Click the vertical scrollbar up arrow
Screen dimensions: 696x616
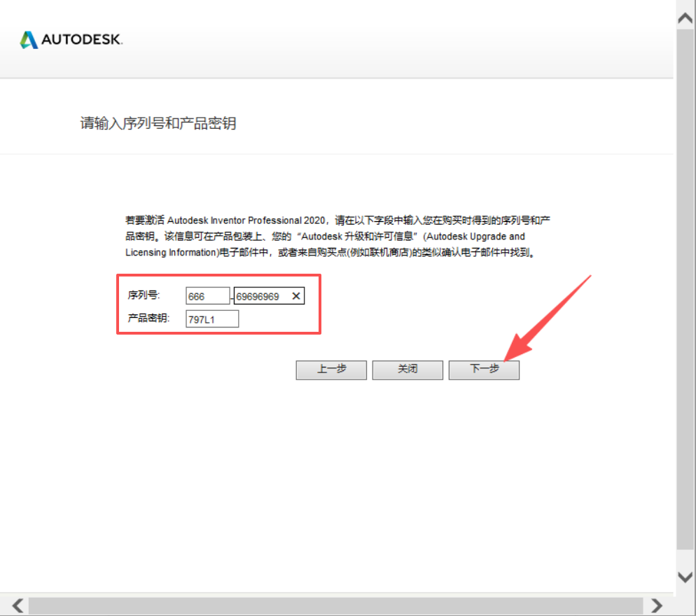tap(685, 19)
